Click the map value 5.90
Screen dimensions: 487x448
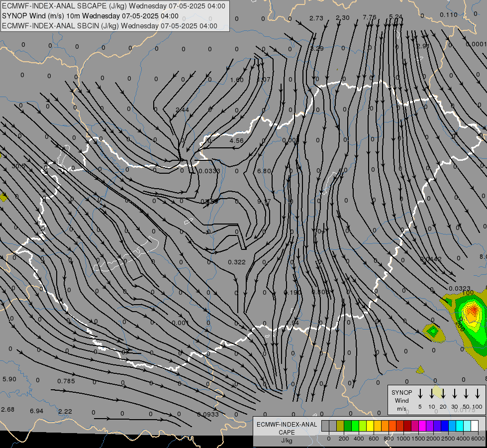(x=9, y=379)
